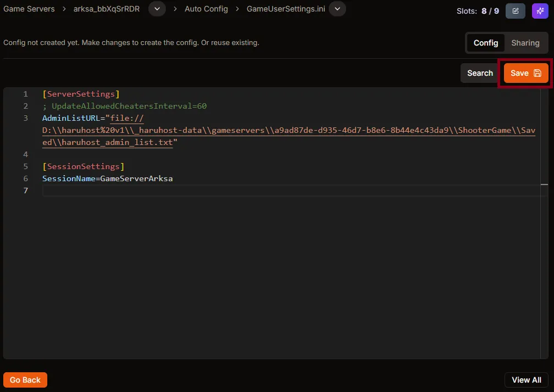This screenshot has height=392, width=554.
Task: Click the Go Back button
Action: point(25,379)
